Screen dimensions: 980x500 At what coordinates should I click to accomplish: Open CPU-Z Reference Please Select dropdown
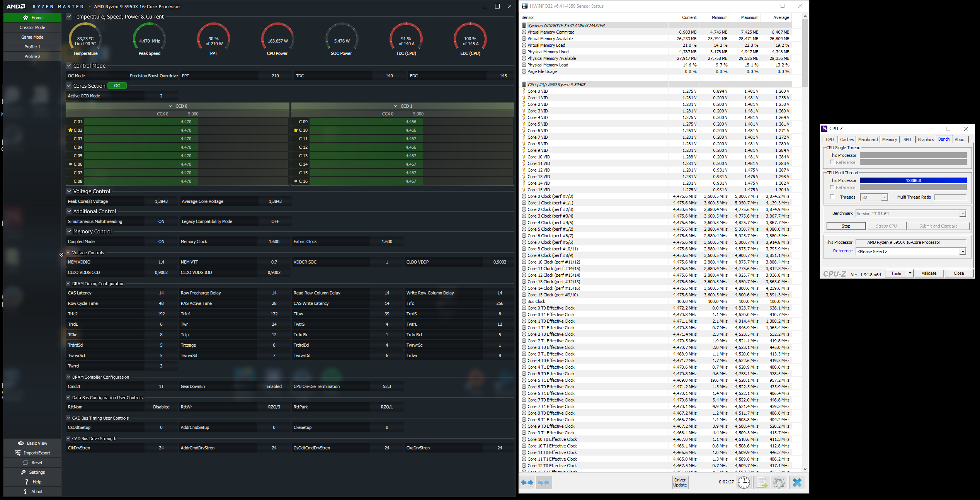[962, 252]
